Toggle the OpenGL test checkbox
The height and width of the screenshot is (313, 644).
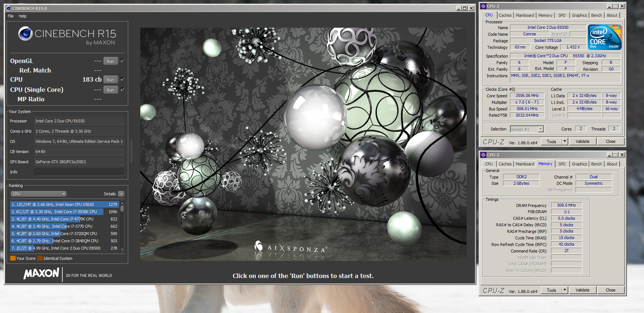point(122,61)
